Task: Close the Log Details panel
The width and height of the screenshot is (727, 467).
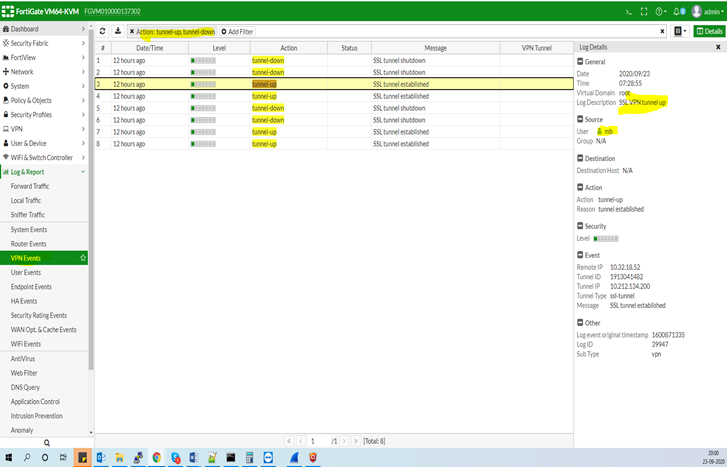Action: [718, 47]
